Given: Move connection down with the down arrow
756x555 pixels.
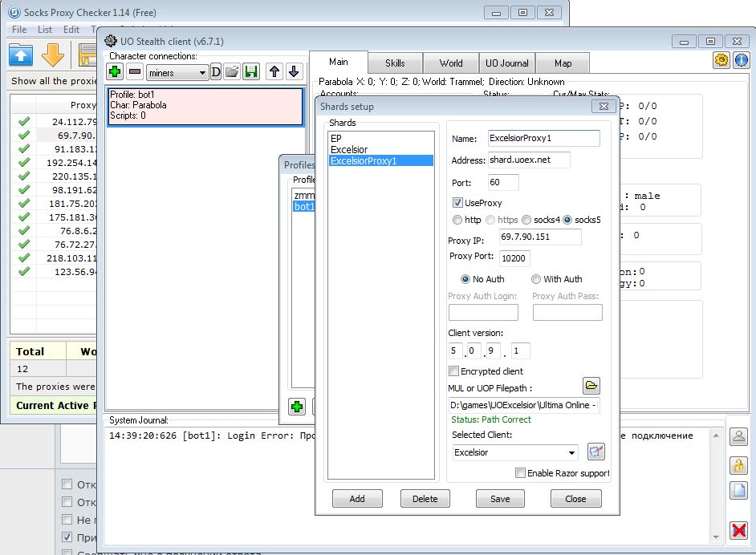Looking at the screenshot, I should [294, 72].
